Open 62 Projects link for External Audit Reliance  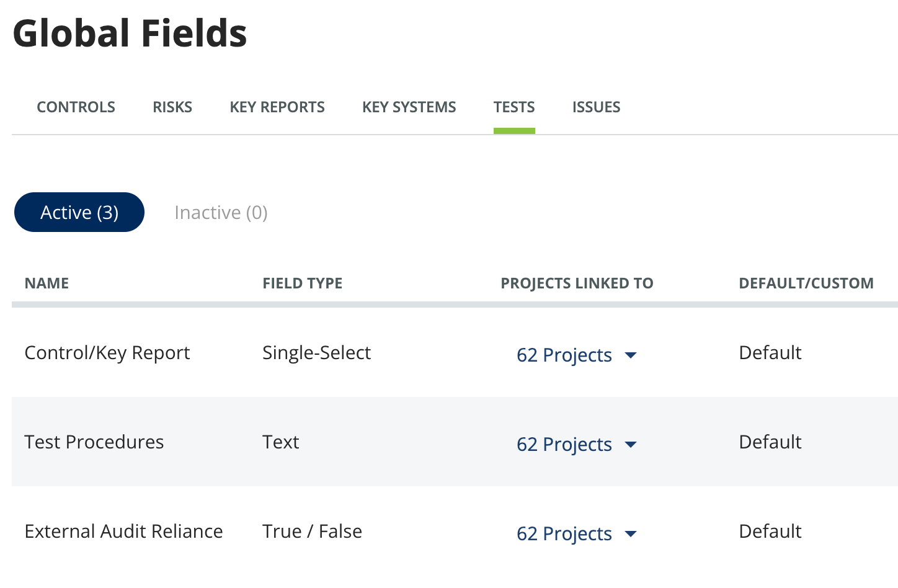click(x=564, y=533)
